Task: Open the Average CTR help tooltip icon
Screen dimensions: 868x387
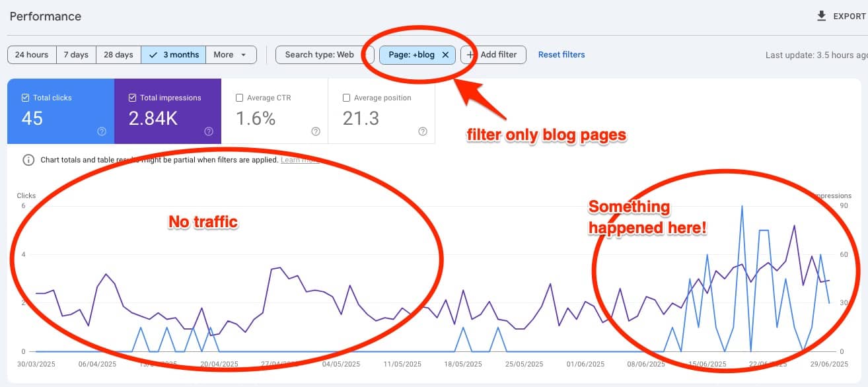Action: (x=316, y=131)
